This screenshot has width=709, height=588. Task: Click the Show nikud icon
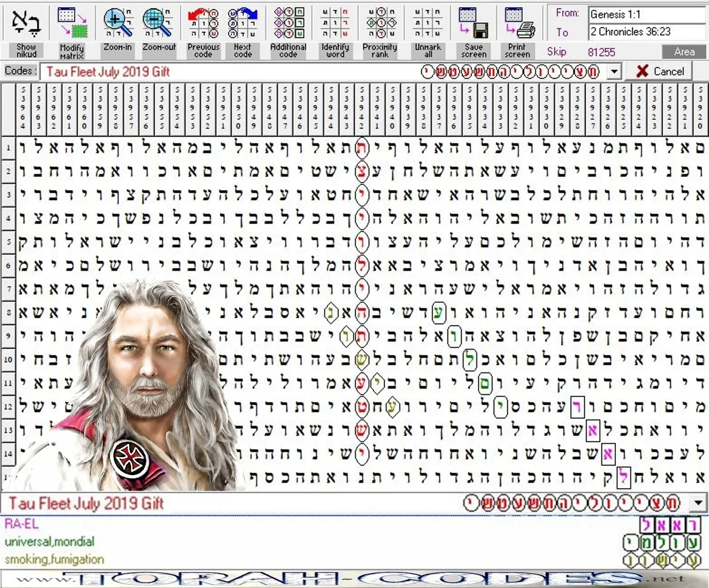pos(25,22)
